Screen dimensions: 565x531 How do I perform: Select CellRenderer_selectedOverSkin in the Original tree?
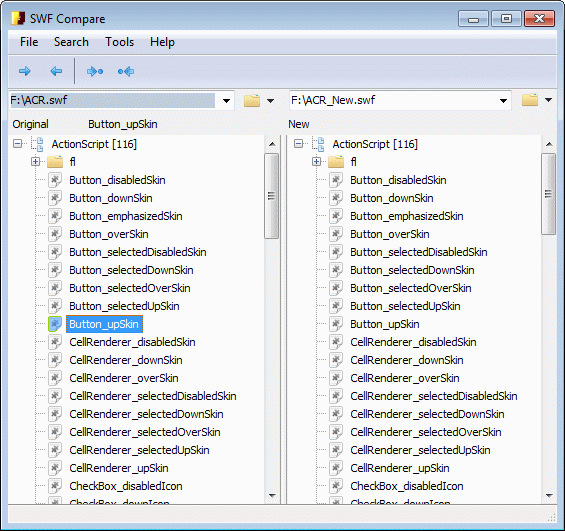(x=145, y=432)
